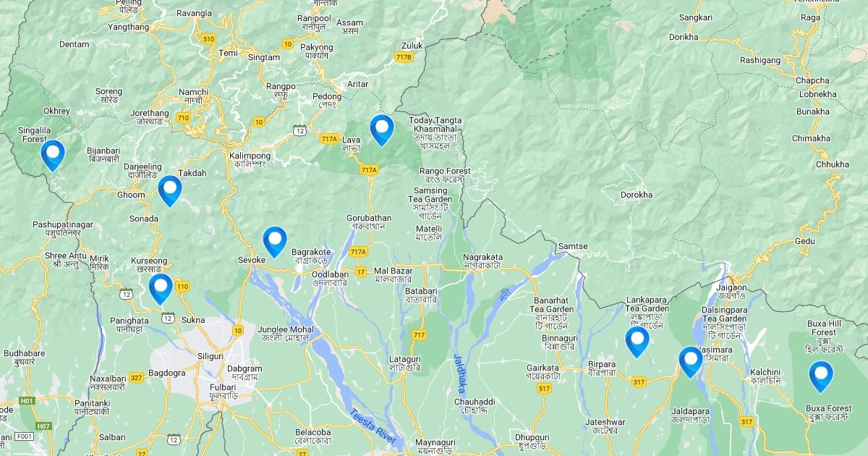Select the Bagdogra place label
Screen dimensions: 868x456
pyautogui.click(x=166, y=373)
